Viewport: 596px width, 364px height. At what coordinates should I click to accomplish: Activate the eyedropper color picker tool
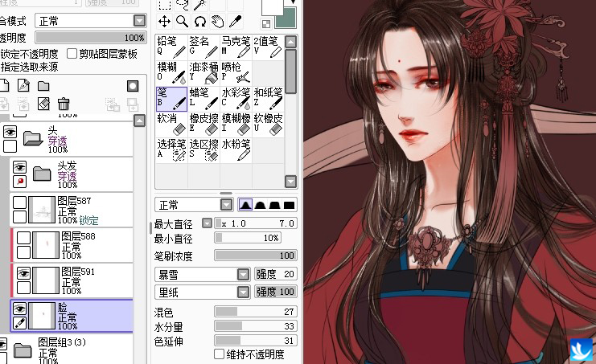(x=236, y=21)
